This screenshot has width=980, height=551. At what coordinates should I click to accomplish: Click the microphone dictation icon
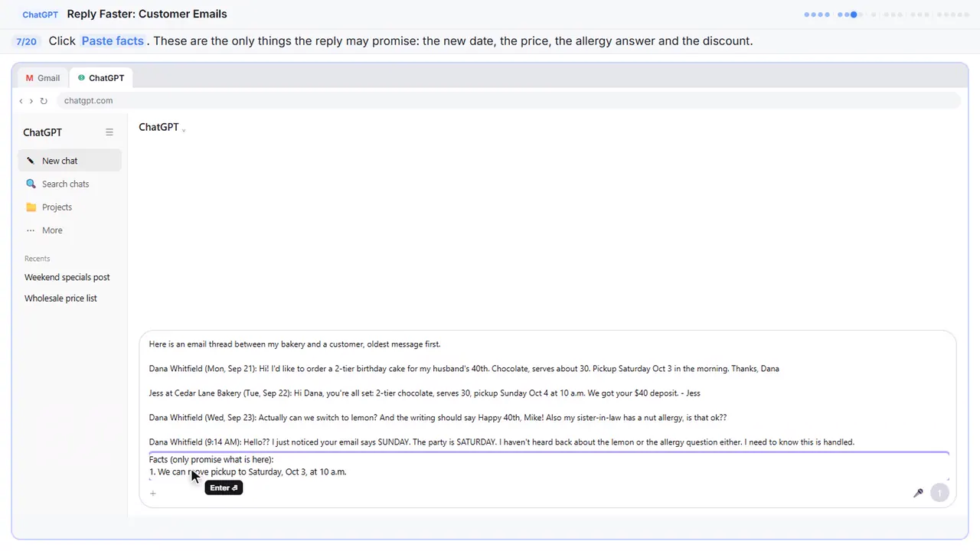(x=918, y=493)
